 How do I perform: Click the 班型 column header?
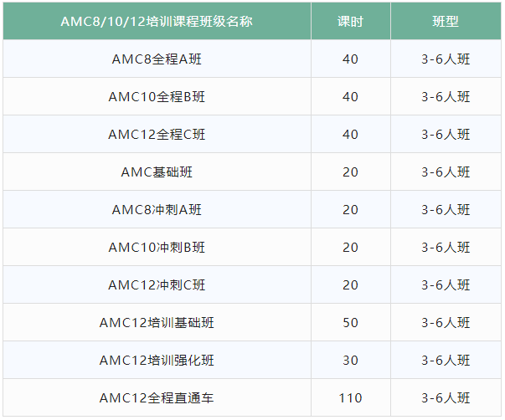pos(446,22)
